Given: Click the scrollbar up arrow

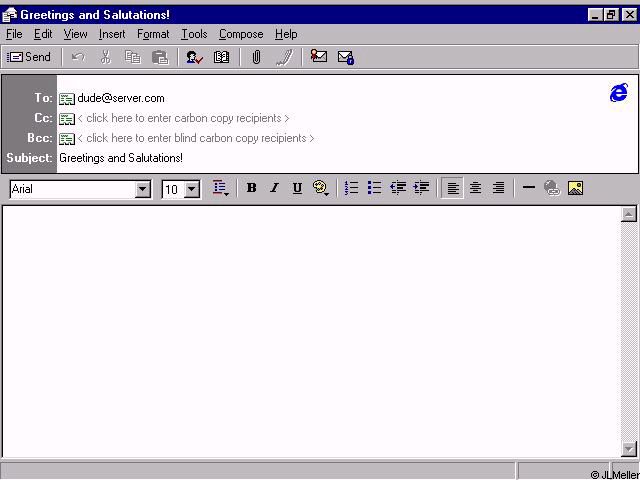Looking at the screenshot, I should click(x=629, y=214).
